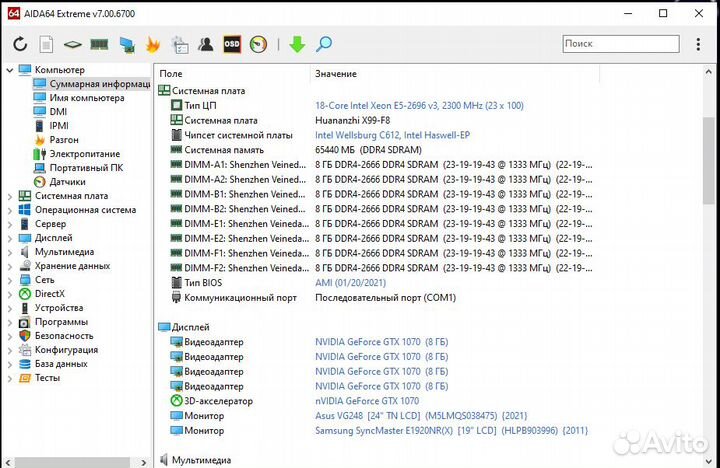The width and height of the screenshot is (720, 468).
Task: Toggle the OSD panel icon
Action: pyautogui.click(x=232, y=44)
